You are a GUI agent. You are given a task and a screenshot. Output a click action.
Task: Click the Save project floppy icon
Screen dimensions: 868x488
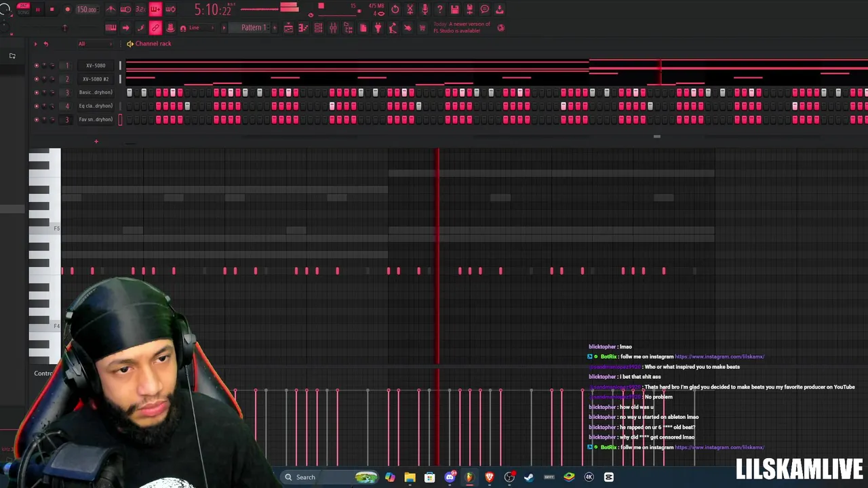(x=454, y=9)
